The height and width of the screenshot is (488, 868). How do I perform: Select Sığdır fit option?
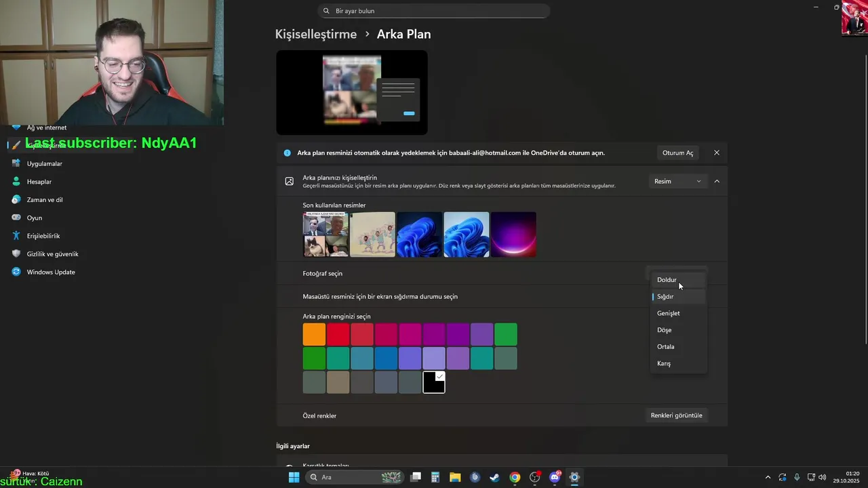click(678, 296)
